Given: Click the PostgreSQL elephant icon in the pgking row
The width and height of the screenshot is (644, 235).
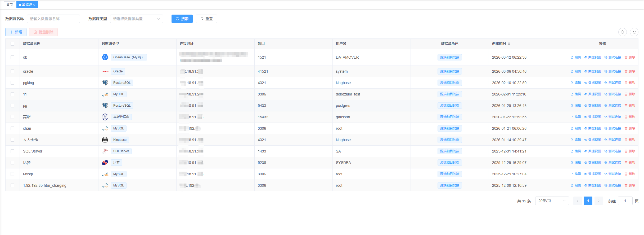Looking at the screenshot, I should (x=105, y=83).
